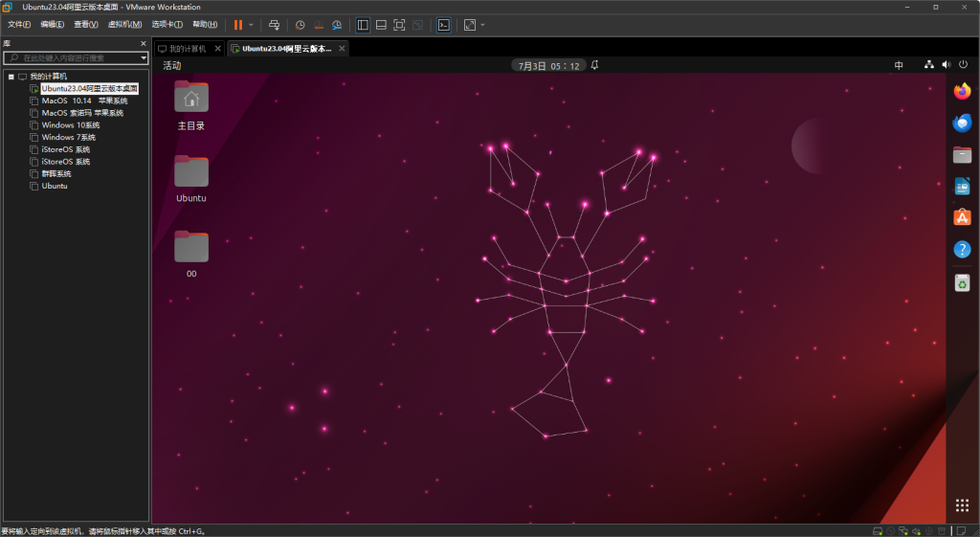
Task: Open Ubuntu Software from the dock
Action: (x=962, y=217)
